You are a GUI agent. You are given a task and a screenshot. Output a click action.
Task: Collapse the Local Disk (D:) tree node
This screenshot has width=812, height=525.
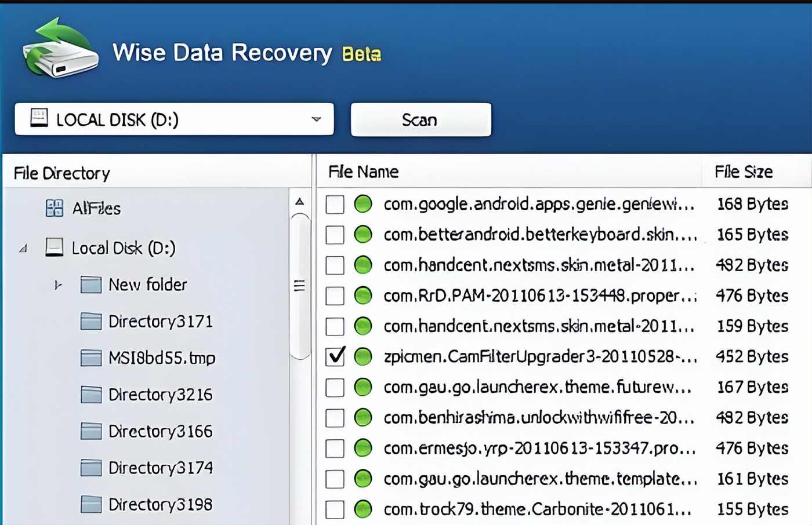pyautogui.click(x=23, y=249)
